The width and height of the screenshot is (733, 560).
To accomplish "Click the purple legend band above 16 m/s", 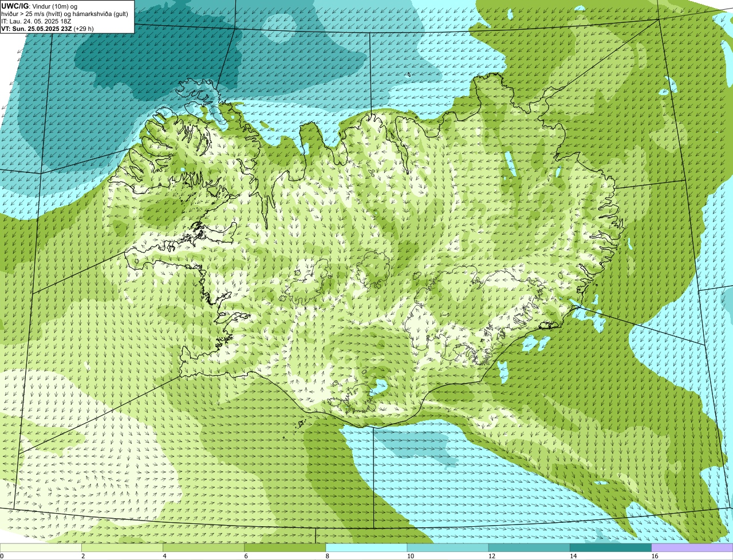I will click(x=692, y=548).
